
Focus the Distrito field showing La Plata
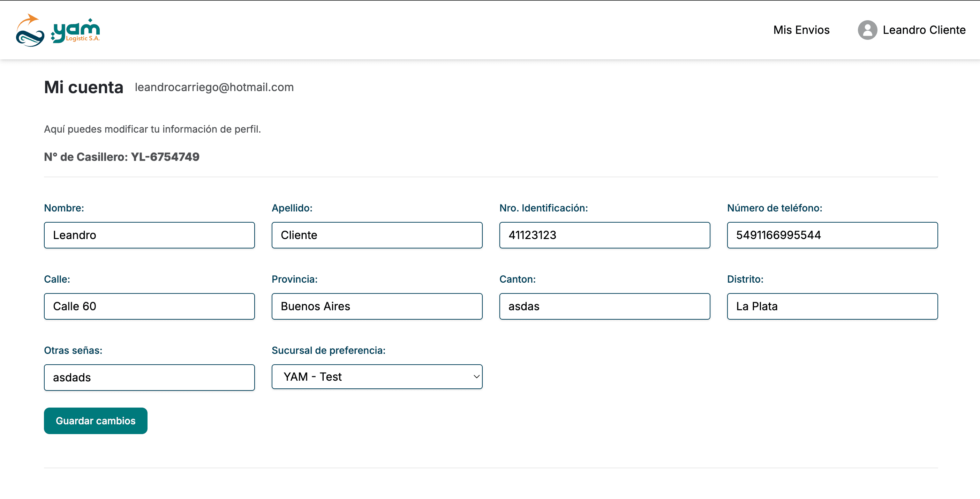point(832,306)
